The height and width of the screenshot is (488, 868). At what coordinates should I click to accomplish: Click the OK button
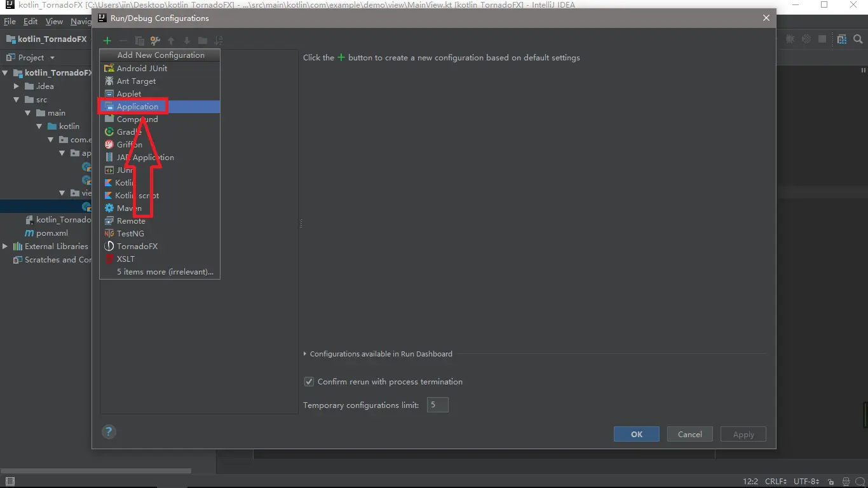coord(637,435)
